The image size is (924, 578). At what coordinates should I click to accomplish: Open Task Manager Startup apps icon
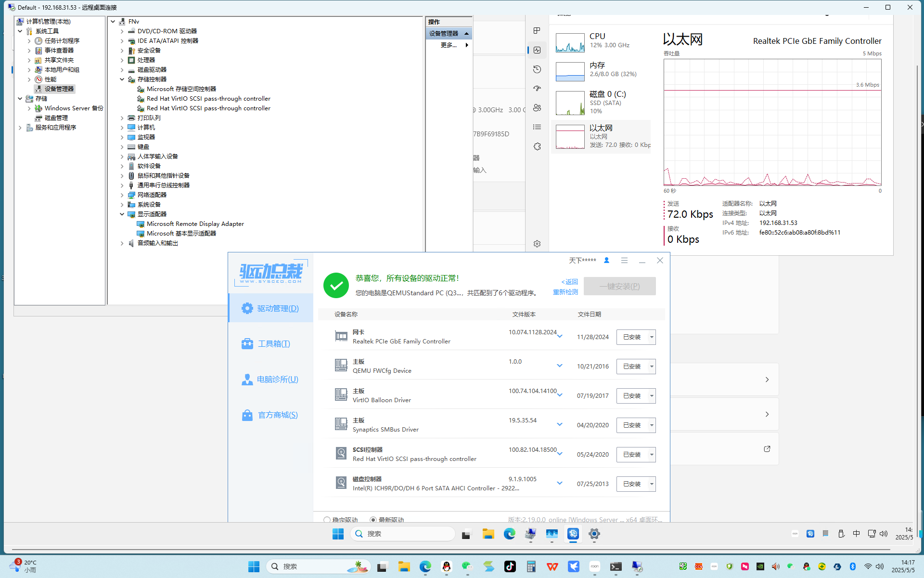pyautogui.click(x=537, y=89)
